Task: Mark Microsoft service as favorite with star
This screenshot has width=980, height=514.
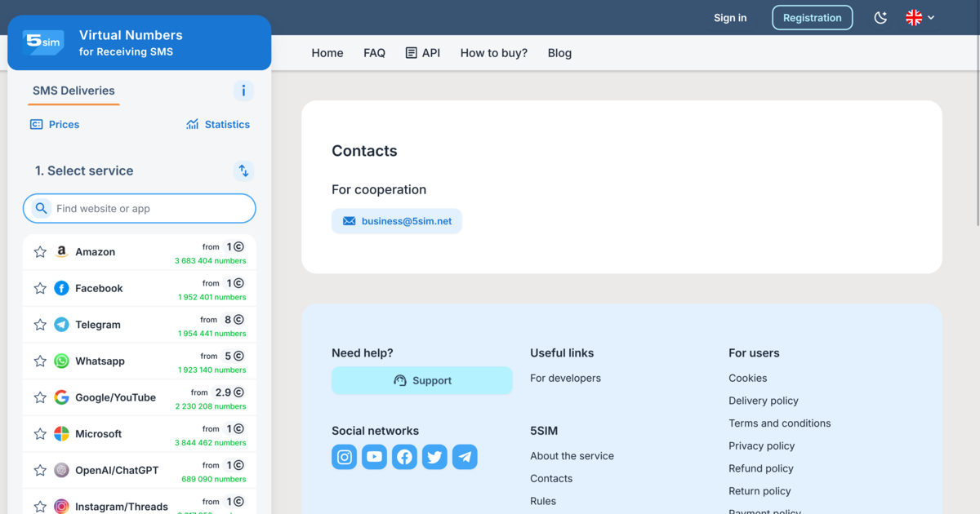Action: [x=40, y=434]
